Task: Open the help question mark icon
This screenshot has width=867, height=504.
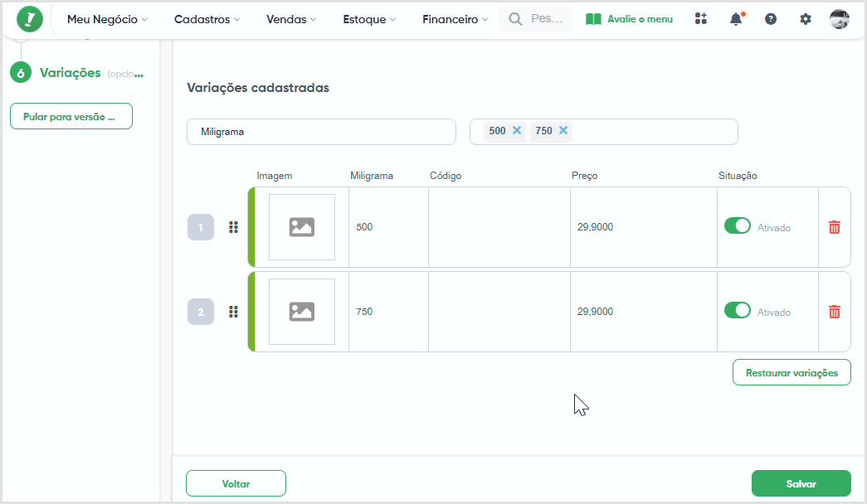Action: tap(770, 19)
